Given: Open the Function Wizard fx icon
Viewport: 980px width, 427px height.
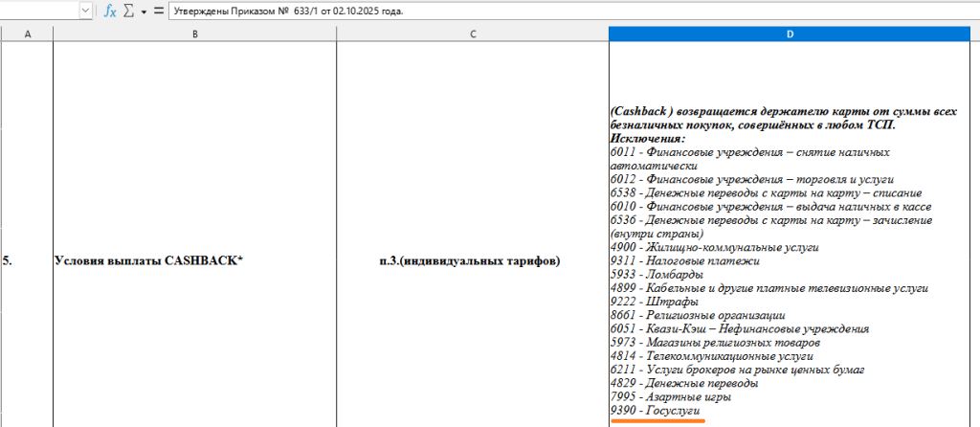Looking at the screenshot, I should [110, 11].
